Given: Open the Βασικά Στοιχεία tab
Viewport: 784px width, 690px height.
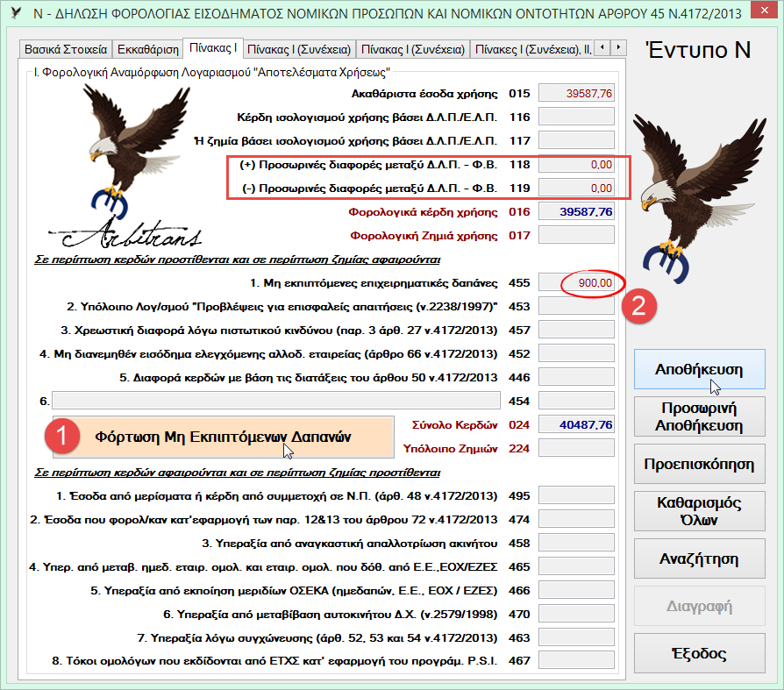Looking at the screenshot, I should click(x=66, y=49).
